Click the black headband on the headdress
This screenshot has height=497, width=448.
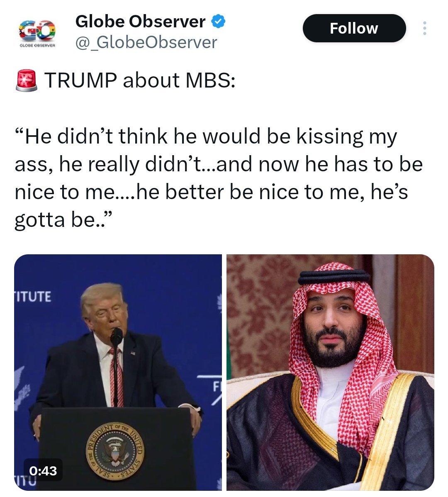tap(334, 277)
